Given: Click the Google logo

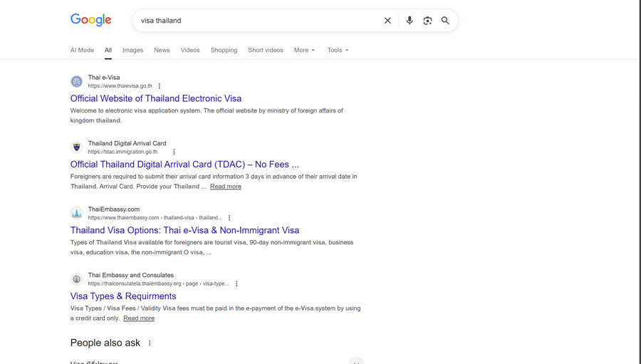Looking at the screenshot, I should point(90,20).
